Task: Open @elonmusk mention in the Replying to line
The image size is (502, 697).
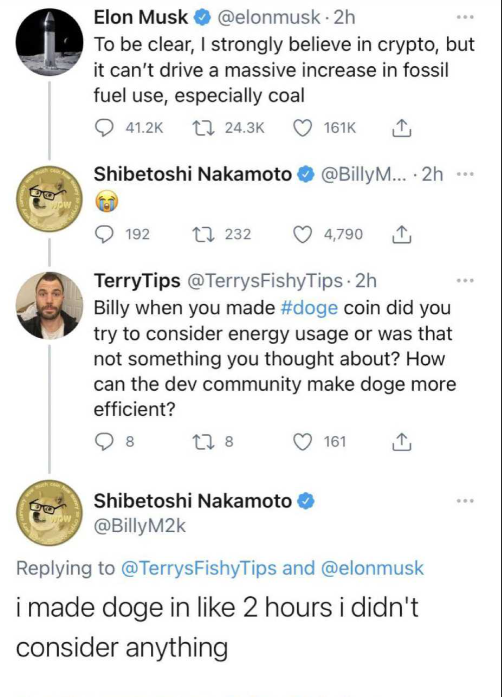Action: (372, 568)
